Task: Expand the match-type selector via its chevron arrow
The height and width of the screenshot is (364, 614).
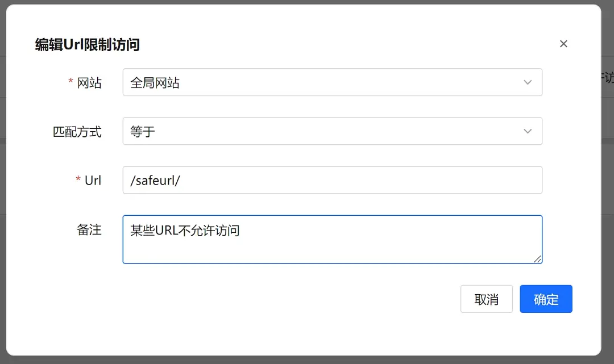Action: pos(528,131)
